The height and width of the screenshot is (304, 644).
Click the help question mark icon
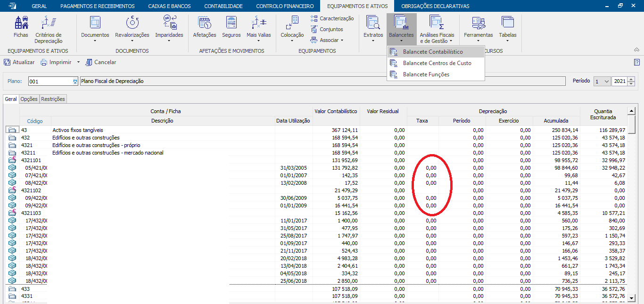pos(636,62)
